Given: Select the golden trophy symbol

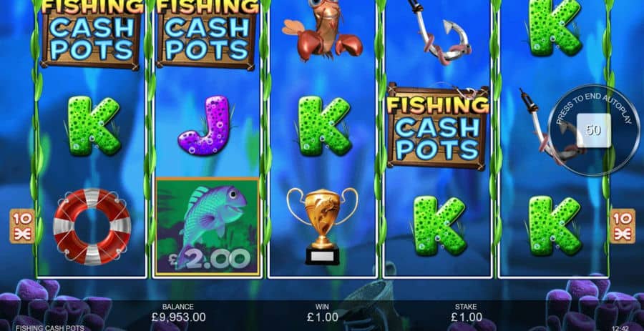Looking at the screenshot, I should pos(323,226).
